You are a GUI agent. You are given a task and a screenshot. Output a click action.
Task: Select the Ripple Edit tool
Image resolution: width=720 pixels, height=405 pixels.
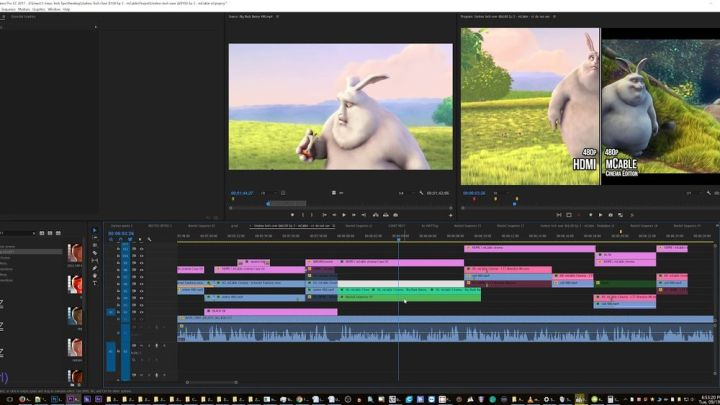pyautogui.click(x=95, y=245)
